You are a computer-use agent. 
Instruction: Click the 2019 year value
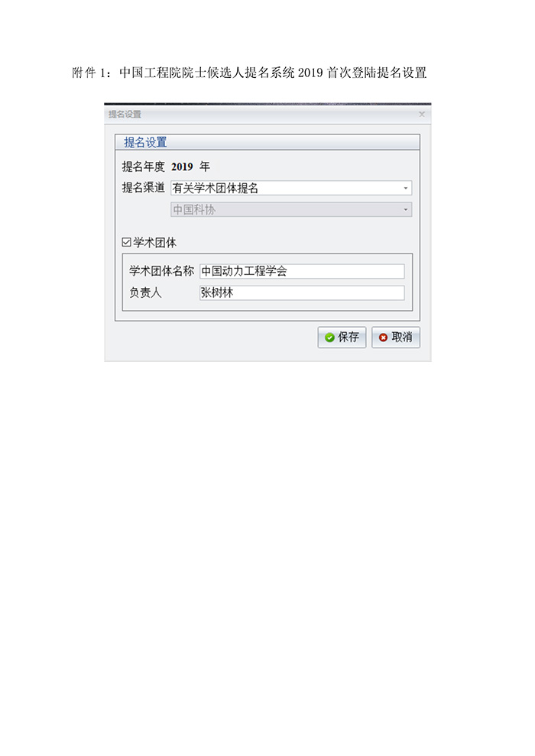point(182,166)
